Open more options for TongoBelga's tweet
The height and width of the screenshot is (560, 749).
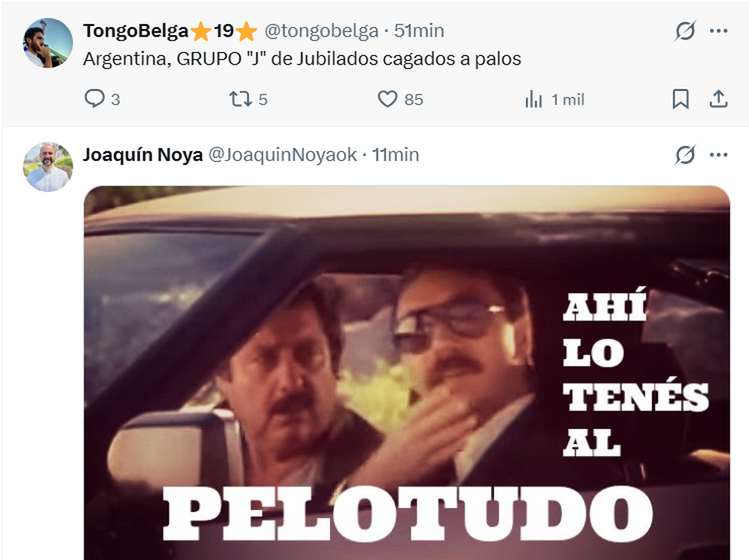[718, 31]
